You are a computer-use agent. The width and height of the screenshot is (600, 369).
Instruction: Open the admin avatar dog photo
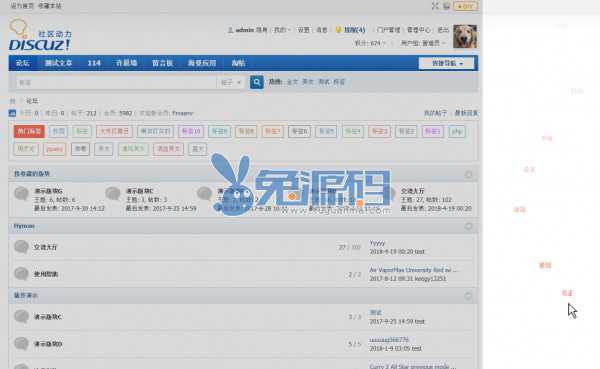pyautogui.click(x=465, y=36)
